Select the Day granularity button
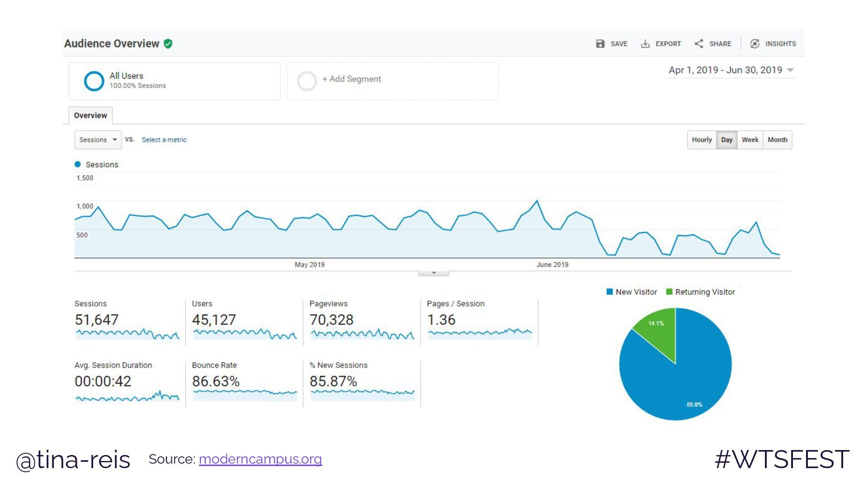868x488 pixels. click(726, 140)
